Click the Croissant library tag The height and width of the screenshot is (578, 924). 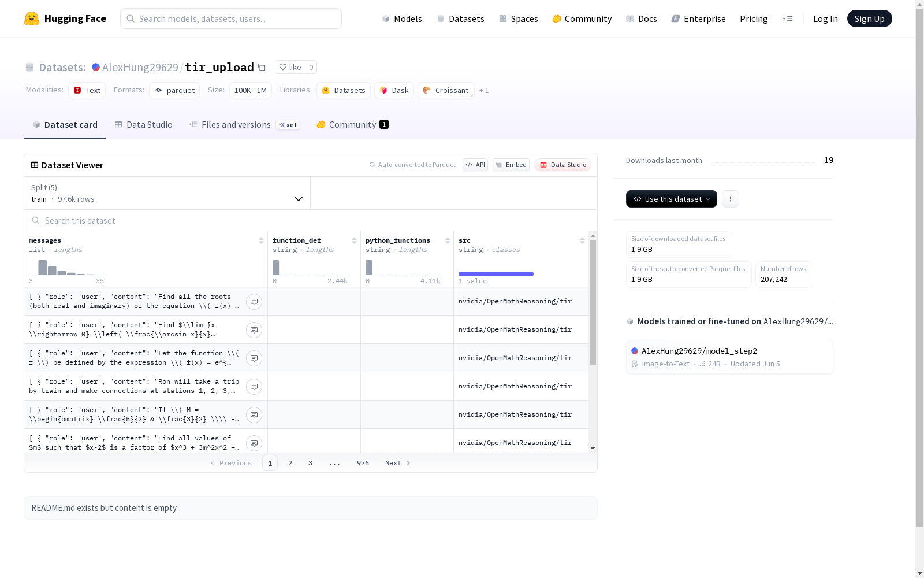[x=446, y=90]
